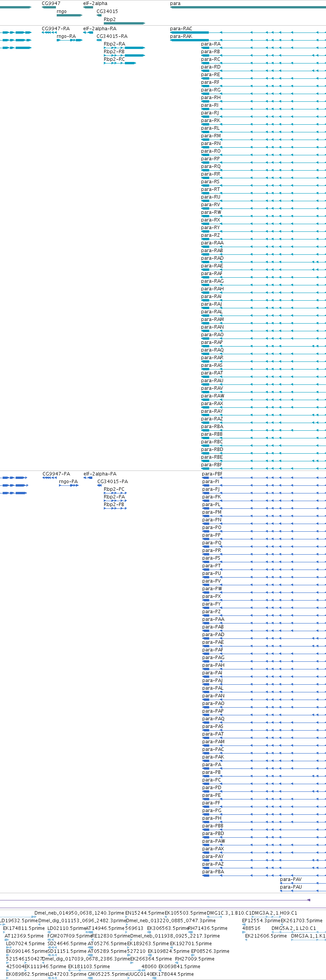Click protein label 'para-PAV'
326x980 pixels.
pyautogui.click(x=291, y=879)
